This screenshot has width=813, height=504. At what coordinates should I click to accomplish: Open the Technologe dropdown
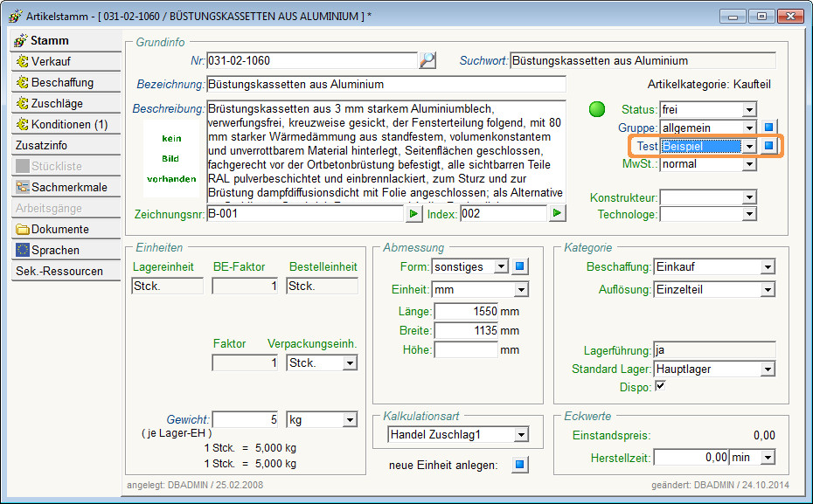749,214
